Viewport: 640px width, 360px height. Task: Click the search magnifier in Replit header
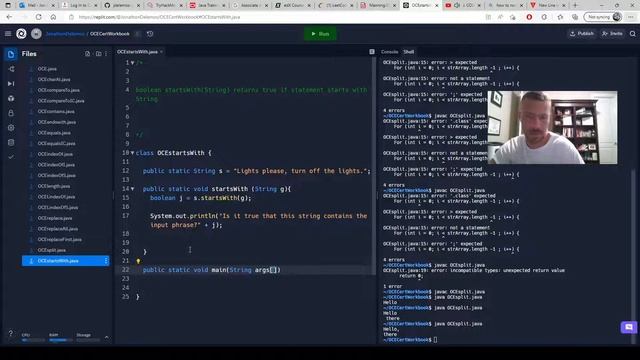633,34
